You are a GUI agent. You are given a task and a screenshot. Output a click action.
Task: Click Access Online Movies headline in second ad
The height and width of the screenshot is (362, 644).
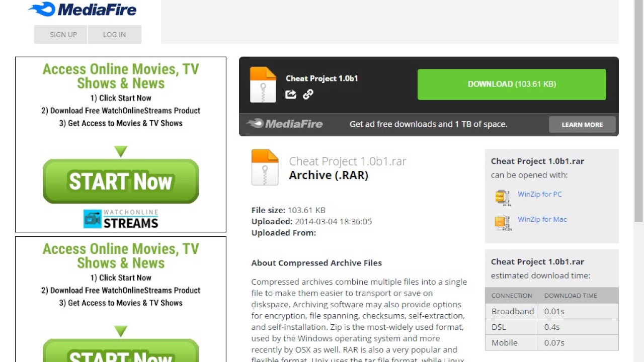pos(121,256)
